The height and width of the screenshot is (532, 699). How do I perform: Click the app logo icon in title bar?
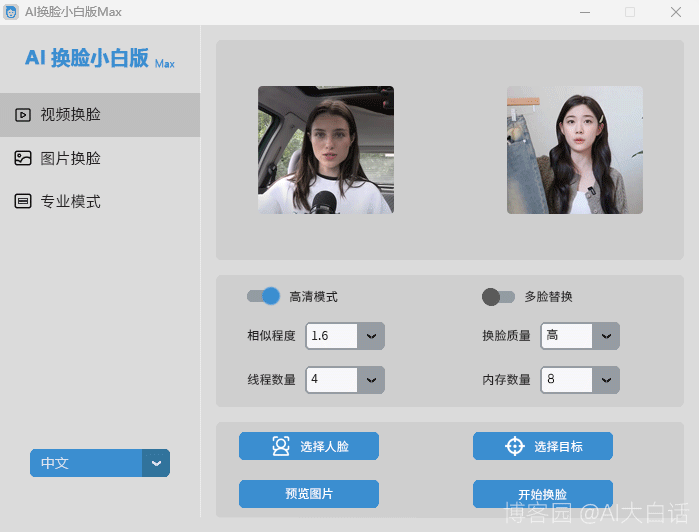11,12
